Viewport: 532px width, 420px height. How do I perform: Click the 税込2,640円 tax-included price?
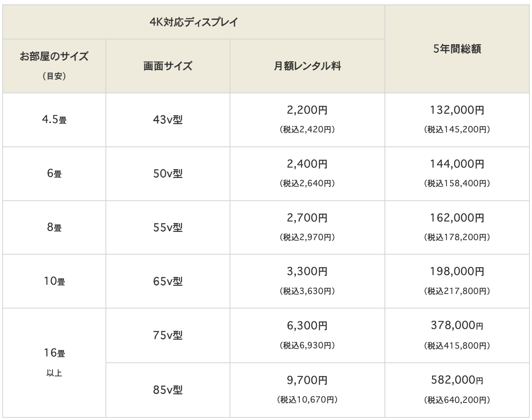[x=307, y=183]
